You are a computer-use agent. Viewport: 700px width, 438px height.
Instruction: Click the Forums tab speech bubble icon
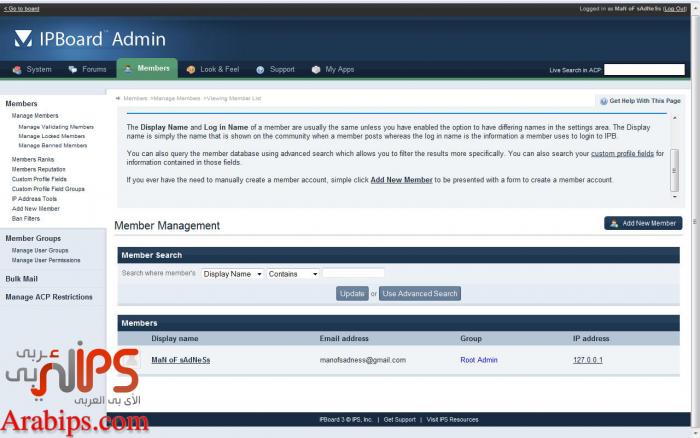tap(73, 69)
